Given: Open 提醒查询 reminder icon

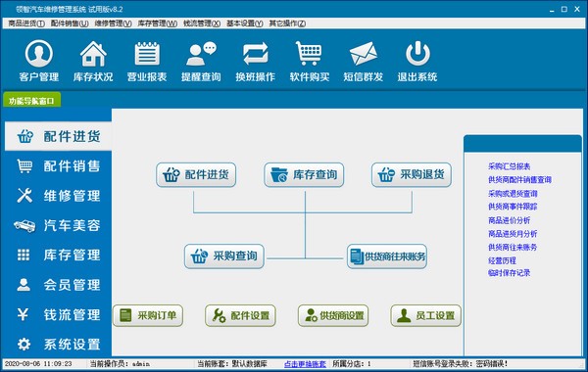Looking at the screenshot, I should pos(201,62).
